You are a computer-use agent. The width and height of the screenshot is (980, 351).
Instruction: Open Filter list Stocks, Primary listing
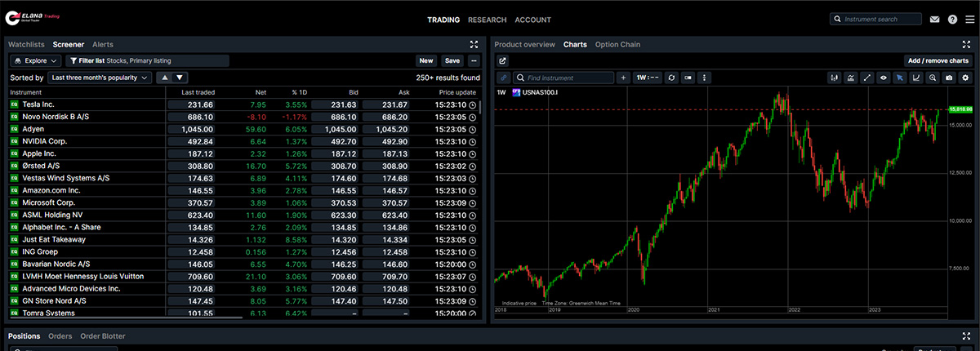pos(147,60)
